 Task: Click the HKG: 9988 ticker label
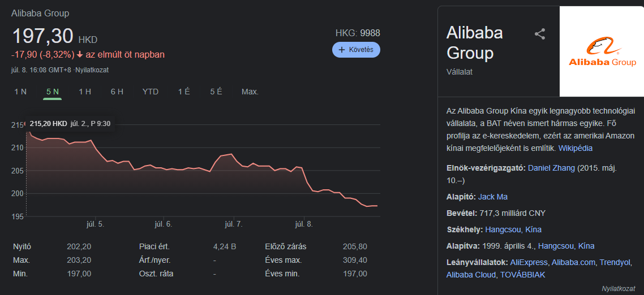(x=358, y=33)
